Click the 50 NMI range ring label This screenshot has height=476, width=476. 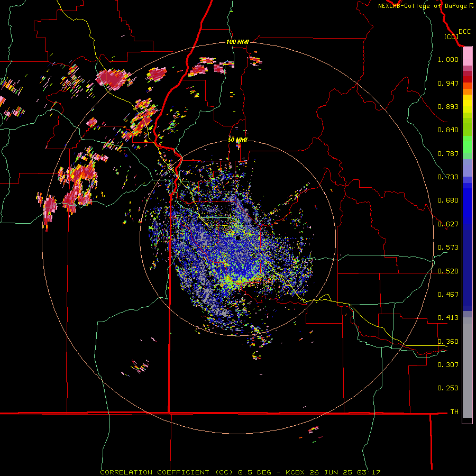pos(237,140)
